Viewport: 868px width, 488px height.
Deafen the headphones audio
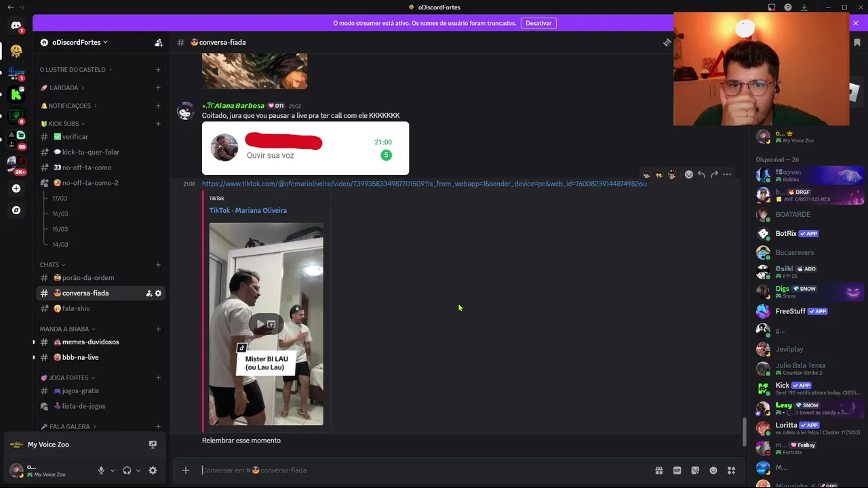pyautogui.click(x=127, y=470)
